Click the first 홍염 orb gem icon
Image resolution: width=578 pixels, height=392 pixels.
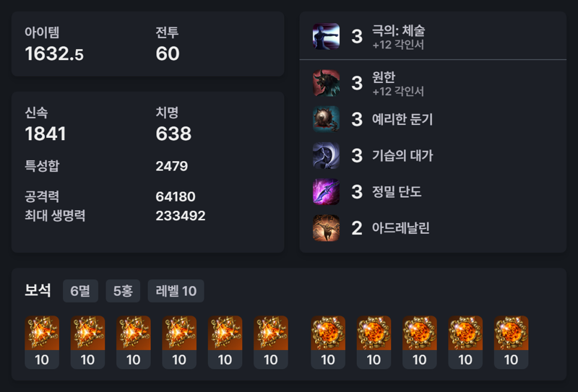[x=328, y=342]
